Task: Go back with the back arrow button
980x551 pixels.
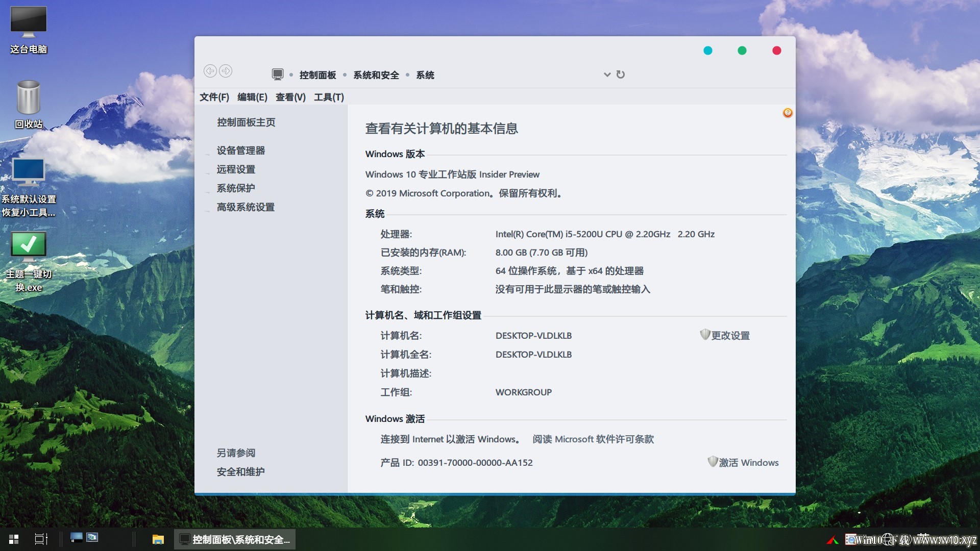Action: click(210, 71)
